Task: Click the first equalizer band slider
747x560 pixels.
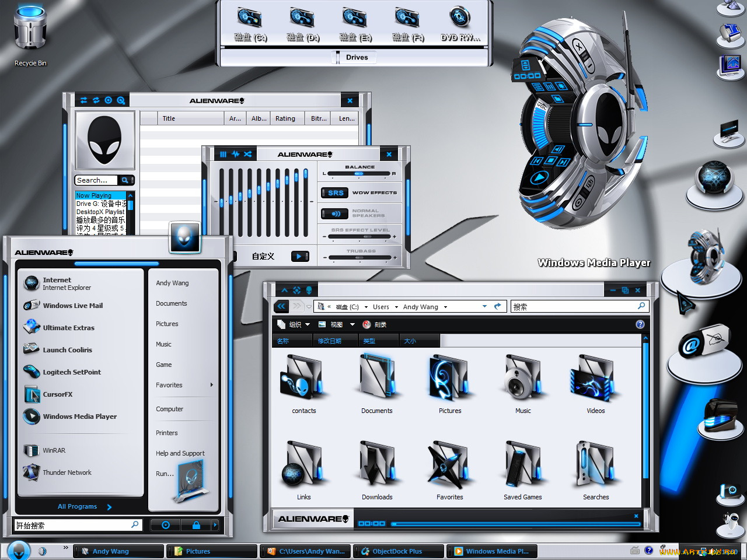Action: click(222, 203)
